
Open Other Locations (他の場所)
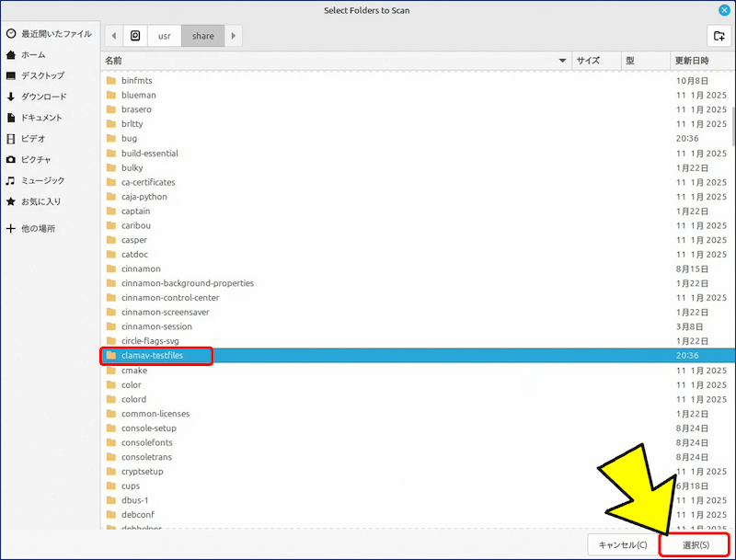point(31,229)
